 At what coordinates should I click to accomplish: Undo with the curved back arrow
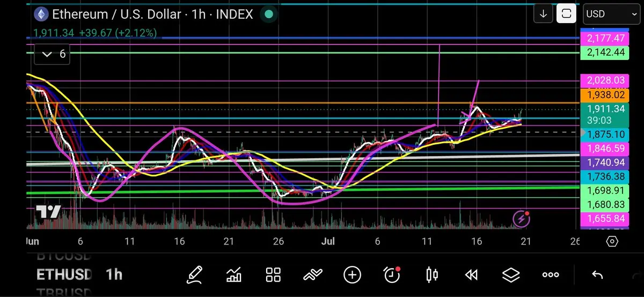pos(597,275)
